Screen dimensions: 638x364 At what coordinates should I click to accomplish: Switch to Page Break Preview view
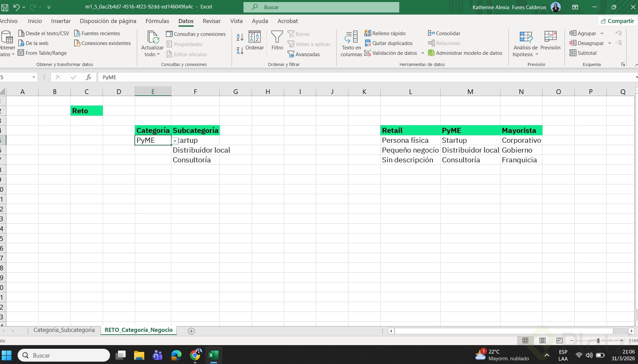tap(559, 341)
